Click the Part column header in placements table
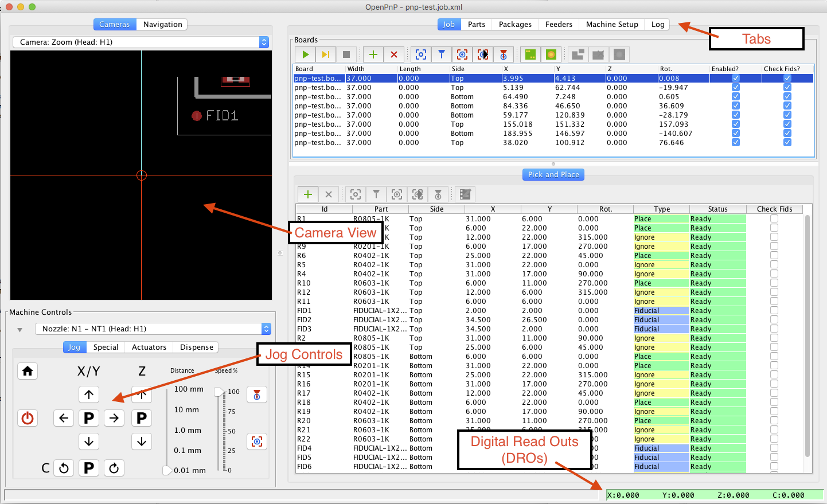The image size is (827, 504). tap(381, 209)
